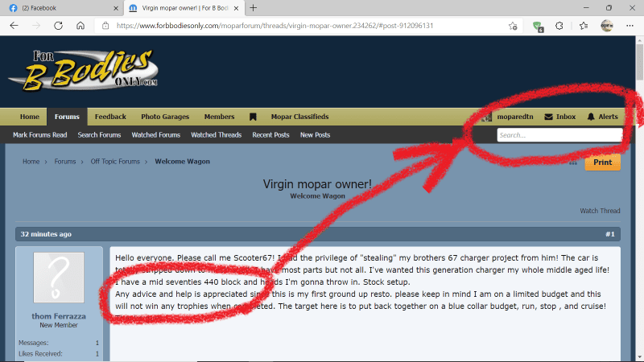The height and width of the screenshot is (362, 644).
Task: View site info via the lock icon
Action: tap(105, 26)
